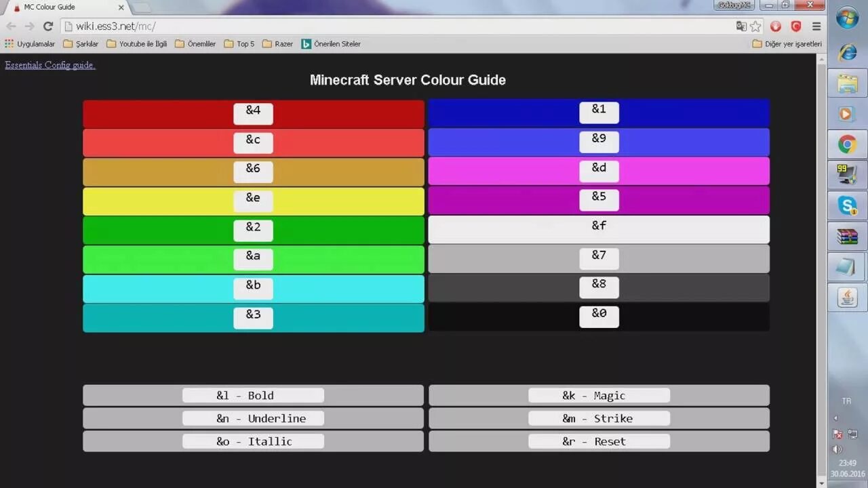Image resolution: width=868 pixels, height=488 pixels.
Task: Launch Internet Explorer from taskbar
Action: pyautogui.click(x=848, y=52)
